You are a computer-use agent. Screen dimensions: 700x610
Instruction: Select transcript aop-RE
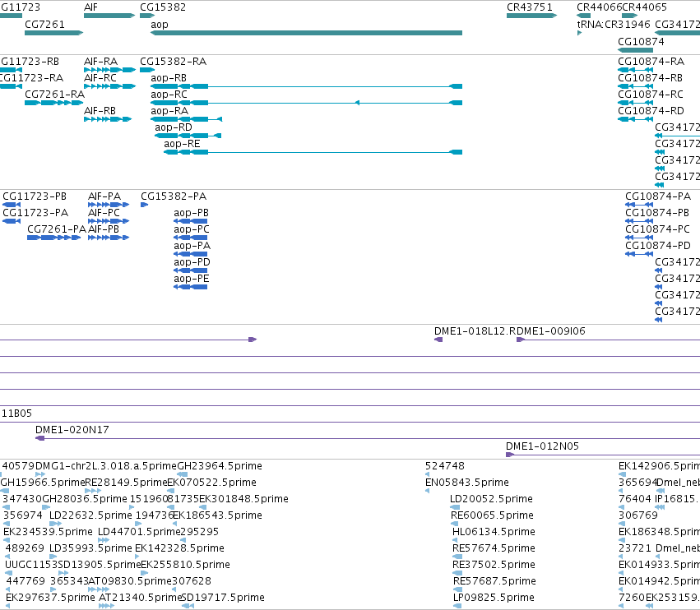(x=313, y=152)
